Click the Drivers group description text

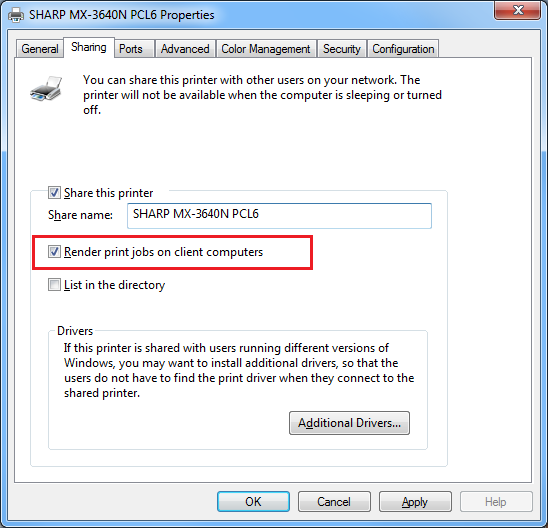[x=239, y=370]
